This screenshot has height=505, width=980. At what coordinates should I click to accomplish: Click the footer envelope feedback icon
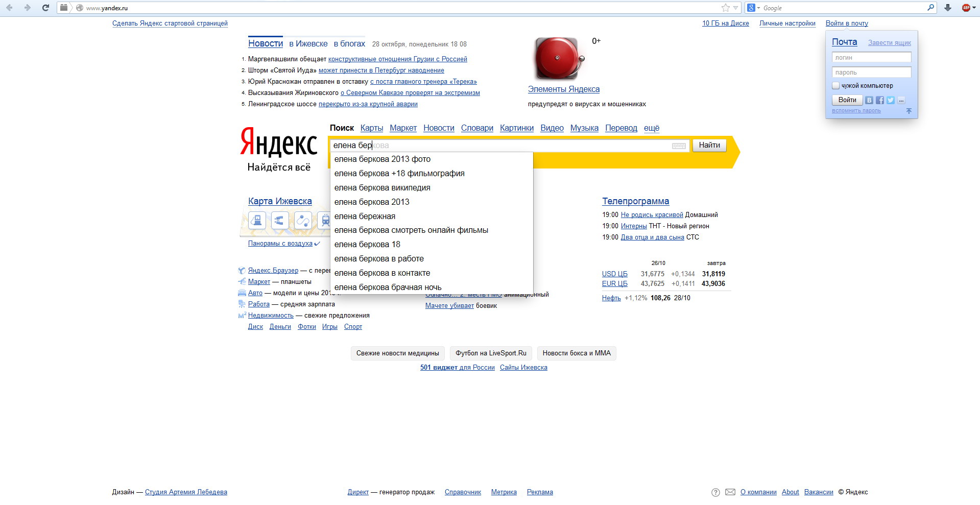pos(730,492)
